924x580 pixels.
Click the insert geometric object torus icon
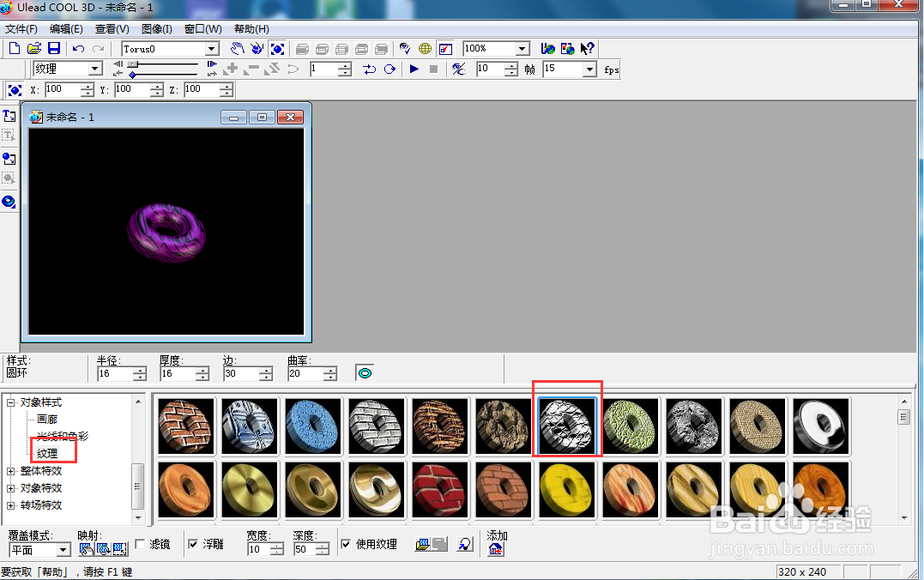[9, 202]
